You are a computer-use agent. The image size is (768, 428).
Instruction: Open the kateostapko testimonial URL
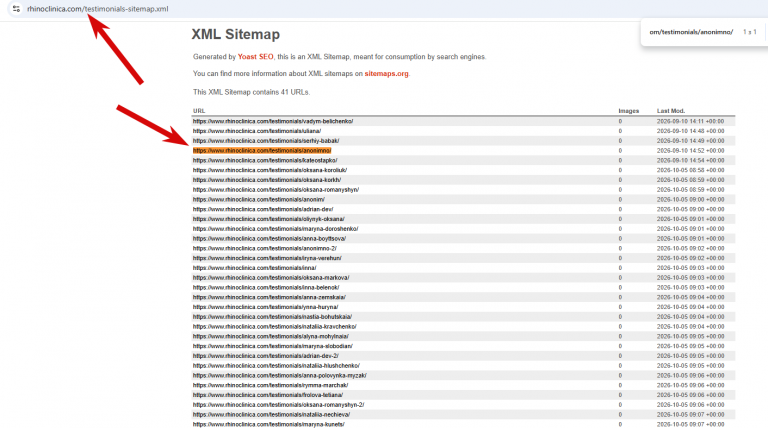pyautogui.click(x=265, y=160)
